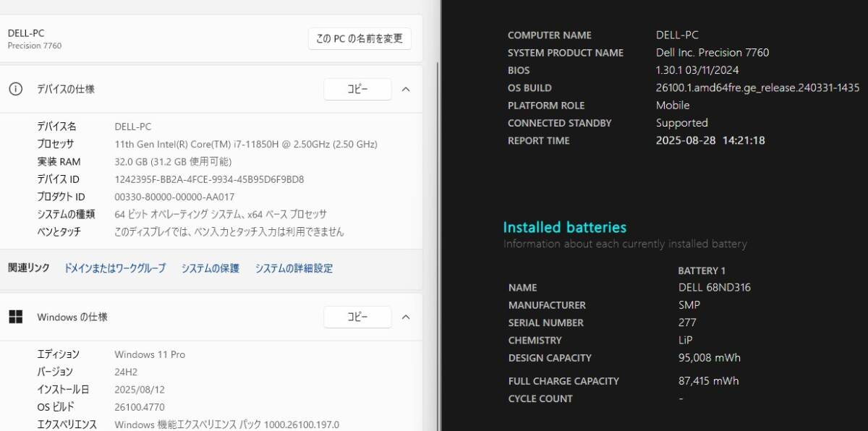868x431 pixels.
Task: Click Precision 7760 model text under DELL-PC
Action: point(35,46)
